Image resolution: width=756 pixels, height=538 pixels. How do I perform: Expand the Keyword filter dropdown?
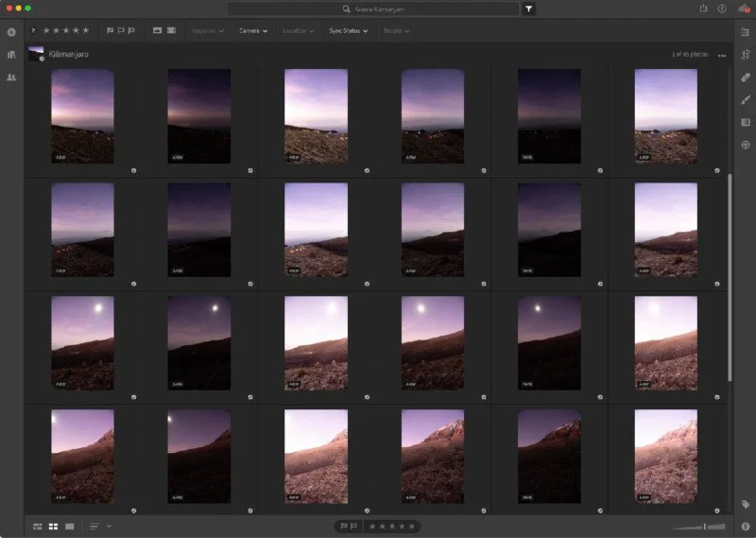208,31
